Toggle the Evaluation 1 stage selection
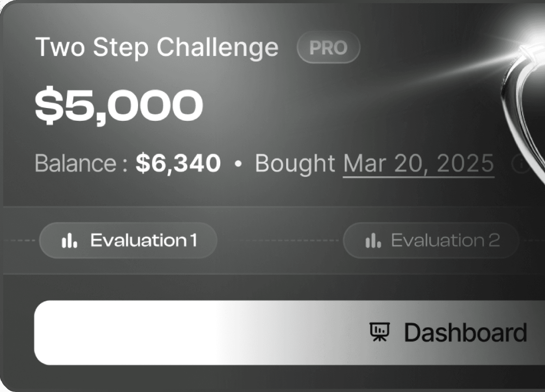 pyautogui.click(x=127, y=240)
